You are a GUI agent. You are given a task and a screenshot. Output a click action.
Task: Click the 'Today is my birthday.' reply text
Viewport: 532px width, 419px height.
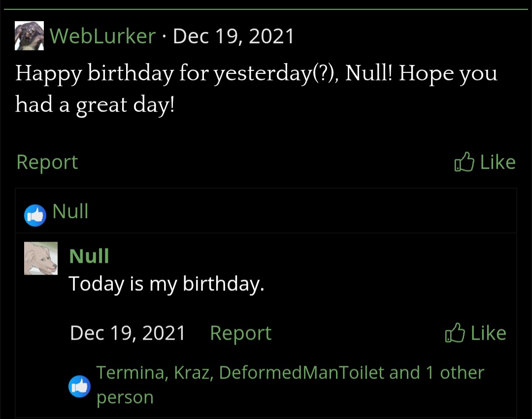(x=166, y=283)
